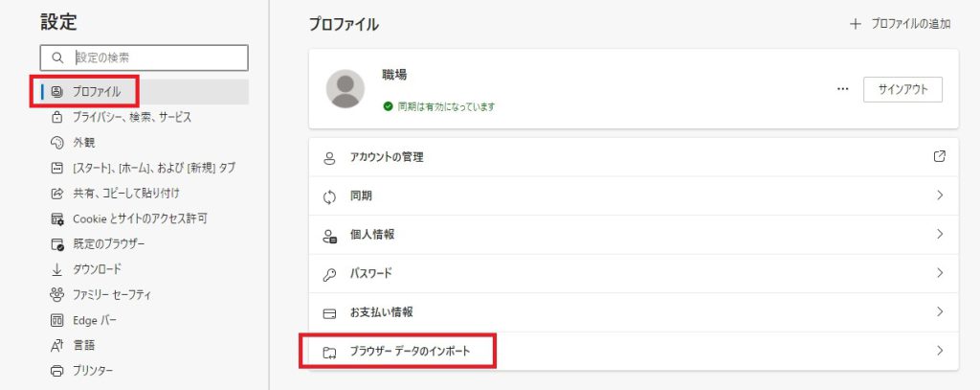Open the Cookie とサイトのアクセス許可 icon
The image size is (980, 390).
[56, 218]
